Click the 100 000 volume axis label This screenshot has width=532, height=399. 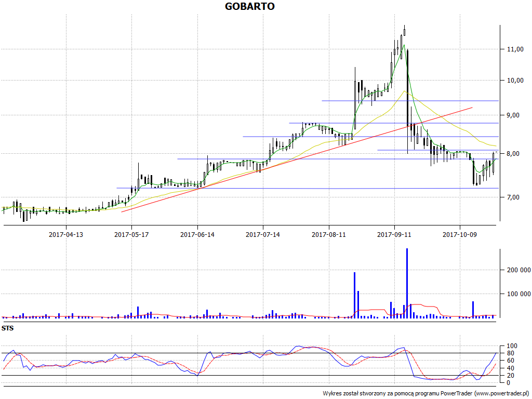[518, 294]
